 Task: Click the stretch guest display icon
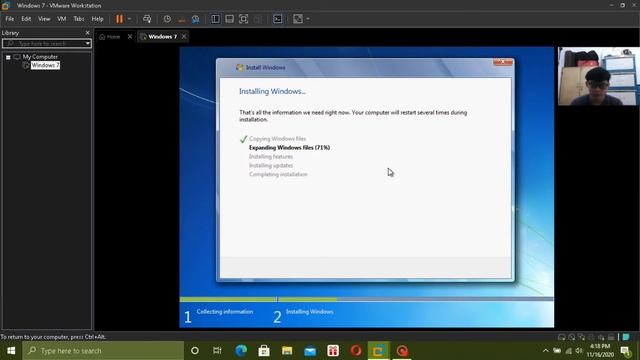coord(298,19)
